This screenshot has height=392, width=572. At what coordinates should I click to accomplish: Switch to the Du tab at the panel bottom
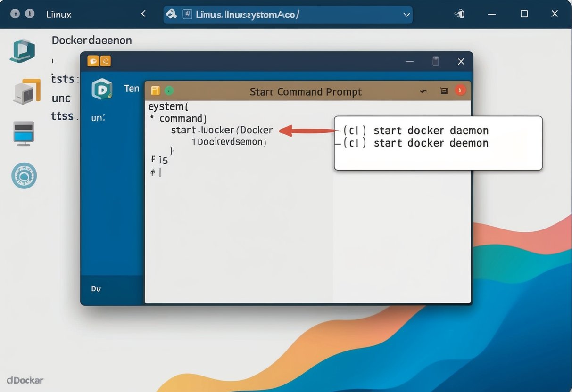(95, 288)
